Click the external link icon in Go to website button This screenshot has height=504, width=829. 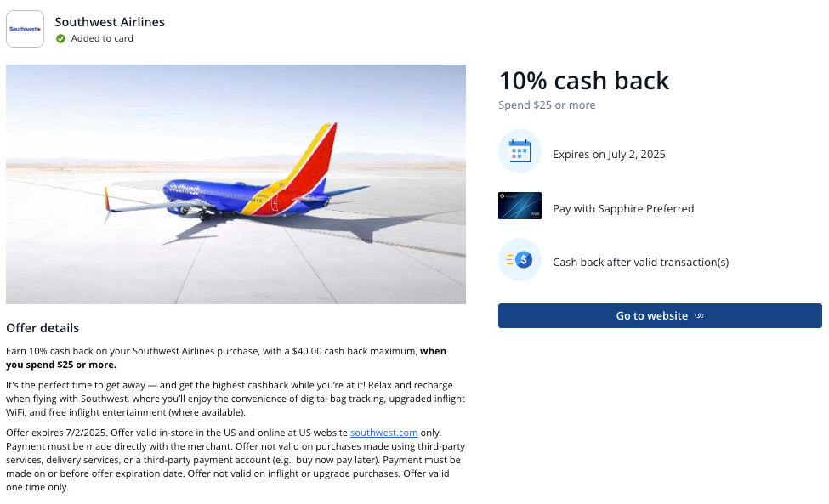699,316
